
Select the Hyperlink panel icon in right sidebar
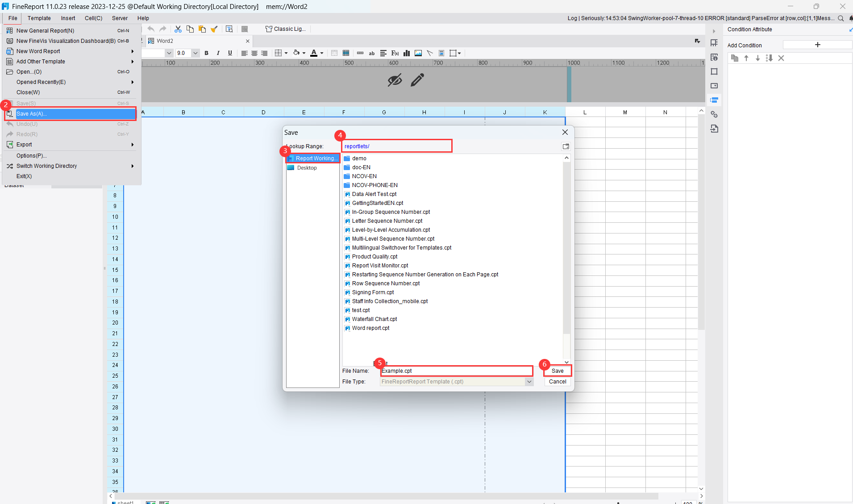715,114
